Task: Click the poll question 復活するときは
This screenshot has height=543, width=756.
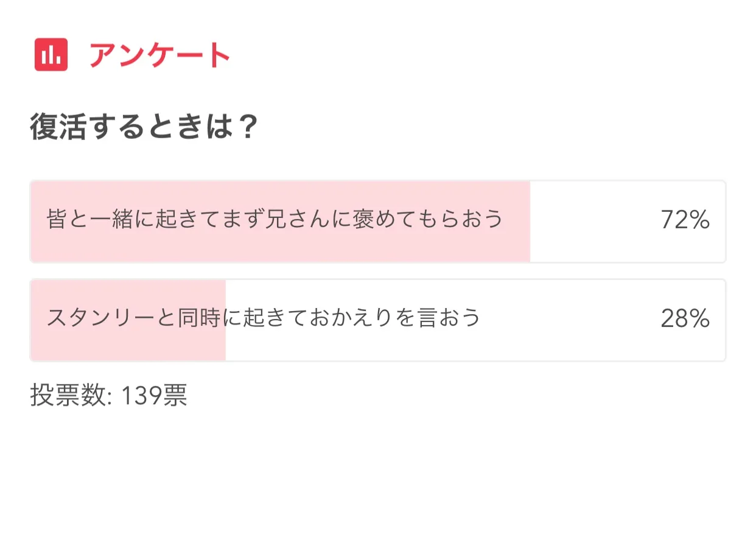Action: (x=144, y=128)
